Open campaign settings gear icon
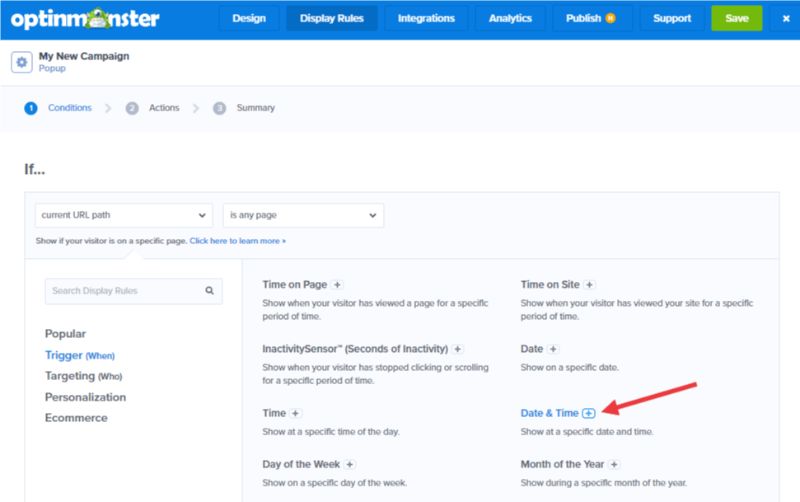Image resolution: width=800 pixels, height=502 pixels. coord(21,62)
